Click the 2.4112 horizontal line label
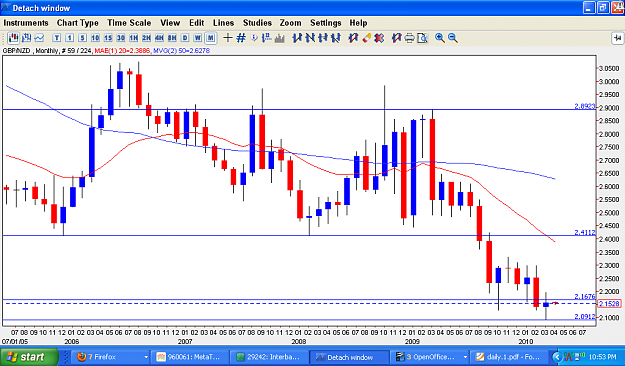The image size is (625, 366). [x=585, y=232]
